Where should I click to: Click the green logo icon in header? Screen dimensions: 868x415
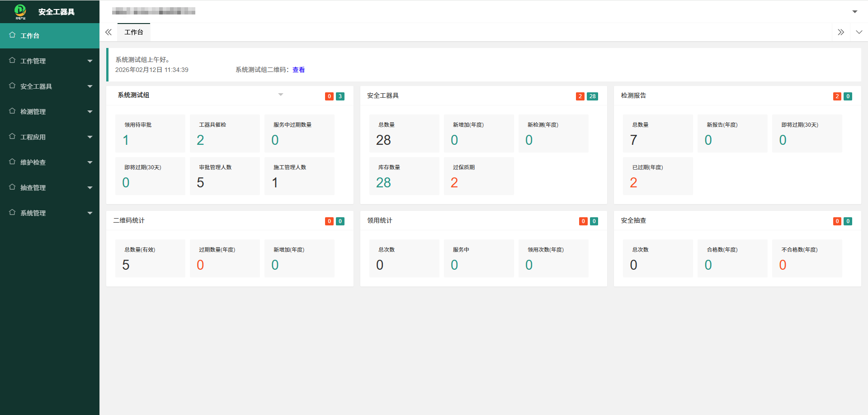[20, 11]
